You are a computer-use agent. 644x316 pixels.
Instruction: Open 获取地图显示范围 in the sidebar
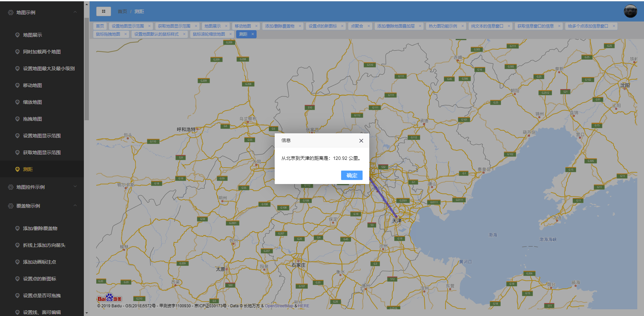[x=42, y=152]
